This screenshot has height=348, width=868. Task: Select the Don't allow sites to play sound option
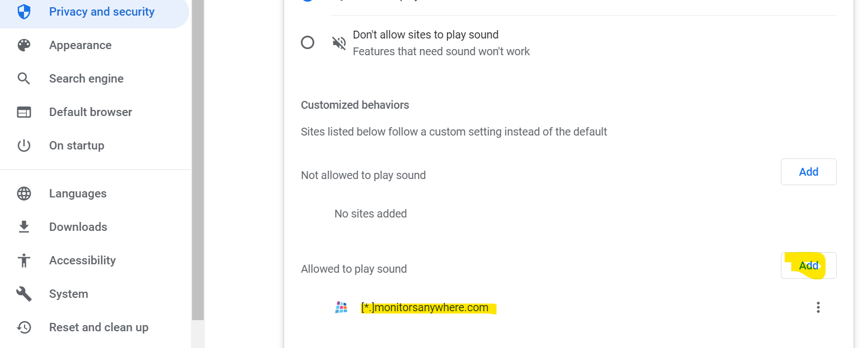click(308, 42)
